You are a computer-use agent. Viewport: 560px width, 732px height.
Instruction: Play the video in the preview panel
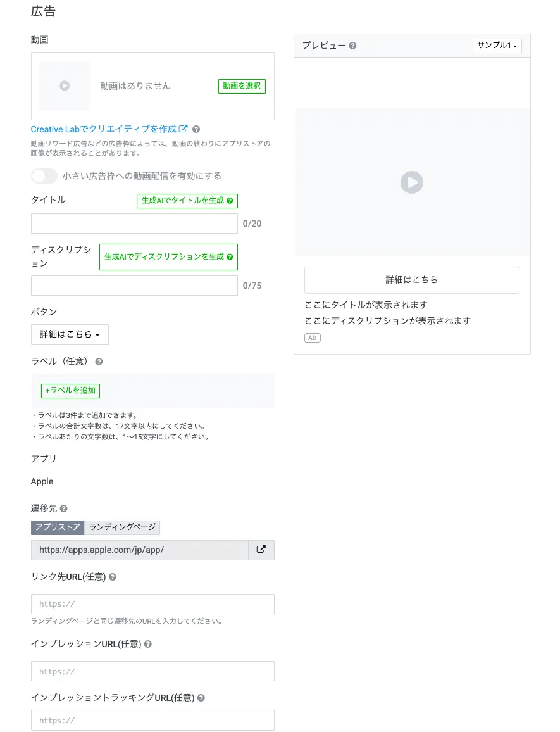[412, 182]
